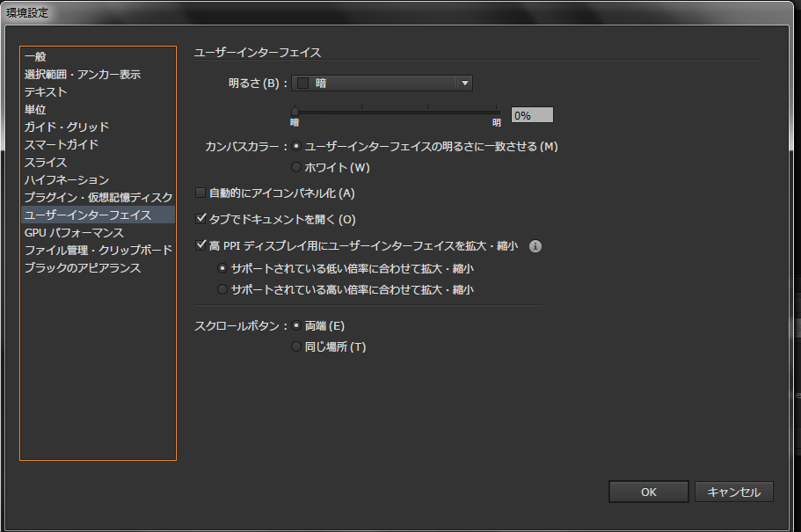Viewport: 801px width, 532px height.
Task: Select ユーザーインターフェイス category
Action: pyautogui.click(x=98, y=215)
